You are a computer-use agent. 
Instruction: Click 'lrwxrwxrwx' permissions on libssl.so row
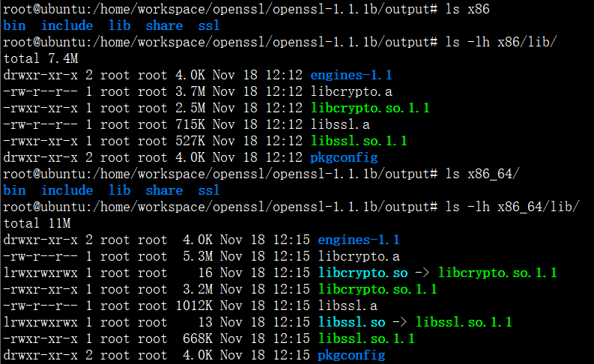40,322
